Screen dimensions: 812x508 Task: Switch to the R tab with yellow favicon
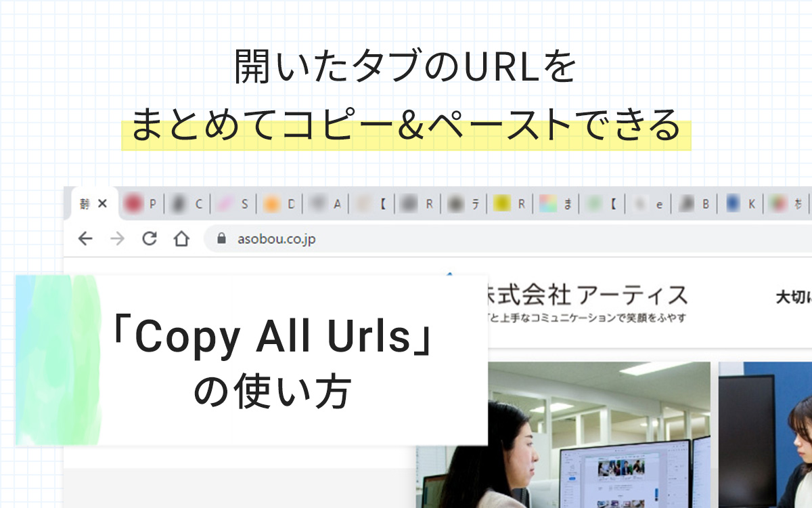[x=510, y=203]
